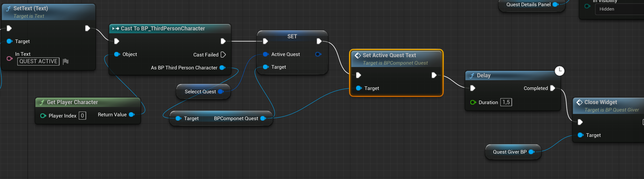Viewport: 644px width, 179px height.
Task: Click the Quest Details Panel output pin
Action: (x=555, y=5)
